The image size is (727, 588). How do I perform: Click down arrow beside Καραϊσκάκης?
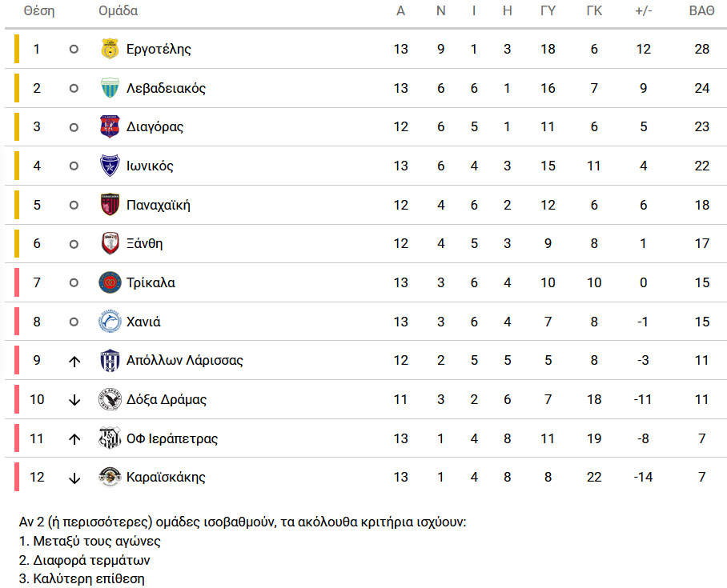[74, 478]
